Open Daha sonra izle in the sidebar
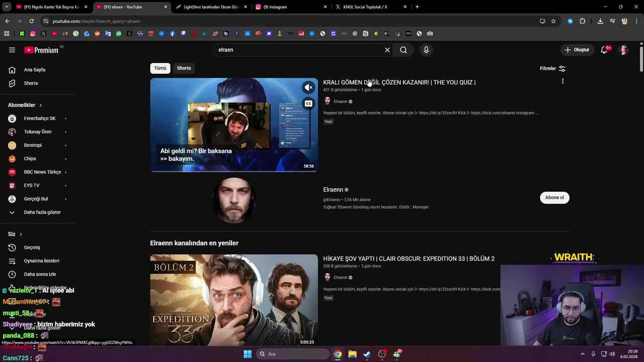The image size is (644, 362). coord(40,275)
